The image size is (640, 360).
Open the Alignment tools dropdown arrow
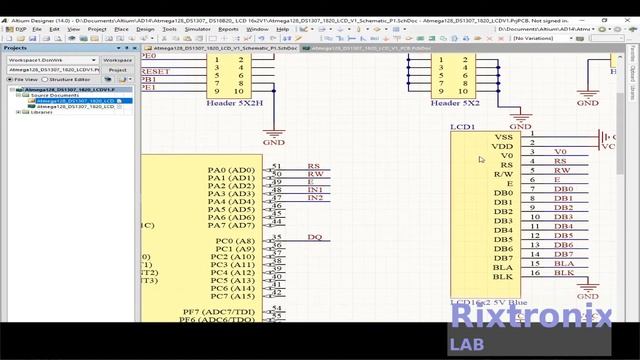331,29
